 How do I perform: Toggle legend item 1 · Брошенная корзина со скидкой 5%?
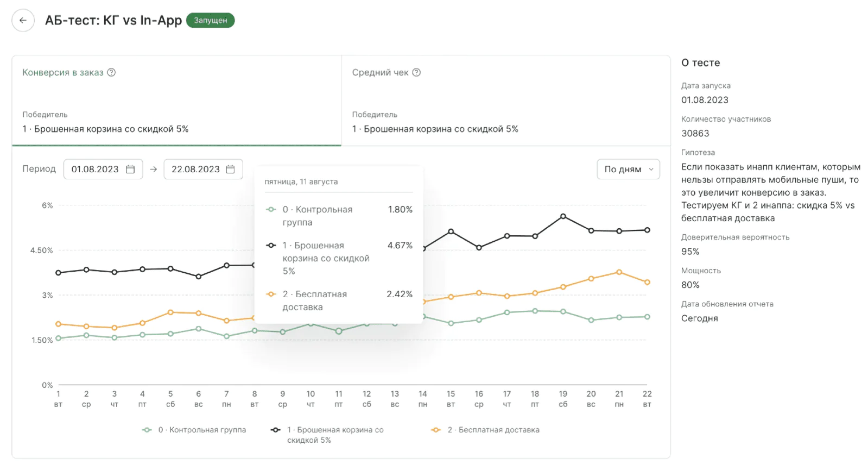coord(327,435)
